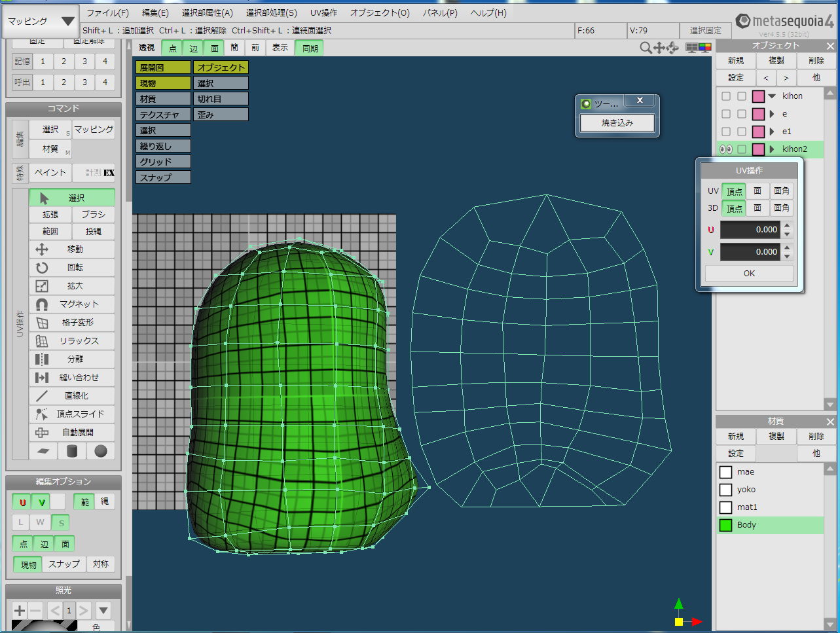This screenshot has height=633, width=840.
Task: Toggle the V edit option button
Action: point(40,502)
